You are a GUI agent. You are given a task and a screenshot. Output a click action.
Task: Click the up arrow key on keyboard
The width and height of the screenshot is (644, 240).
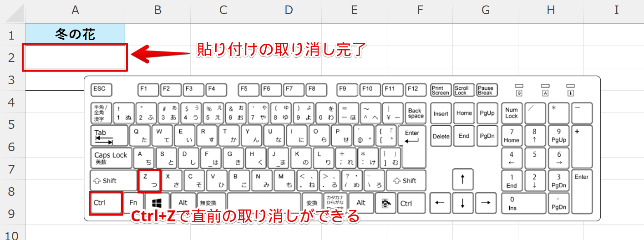pyautogui.click(x=462, y=180)
